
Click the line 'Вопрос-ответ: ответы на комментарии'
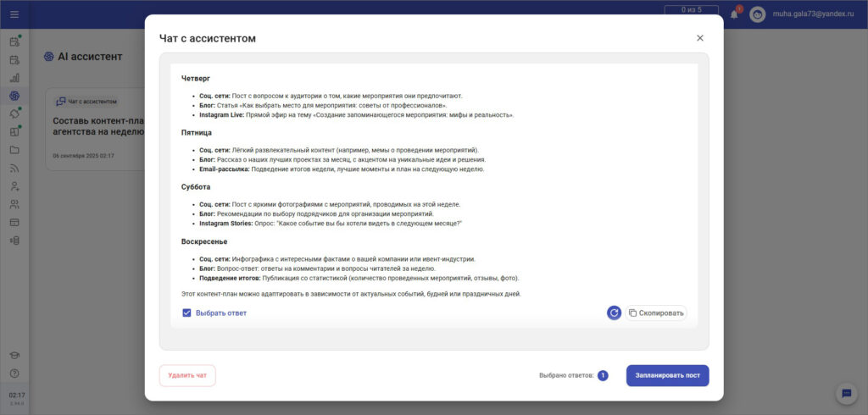[x=318, y=268]
